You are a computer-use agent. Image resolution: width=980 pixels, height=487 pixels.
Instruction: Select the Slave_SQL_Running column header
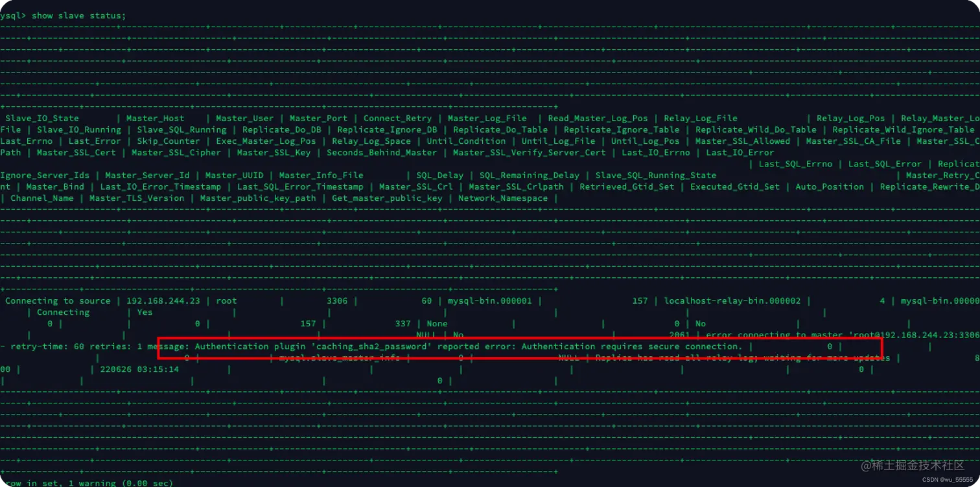coord(181,130)
